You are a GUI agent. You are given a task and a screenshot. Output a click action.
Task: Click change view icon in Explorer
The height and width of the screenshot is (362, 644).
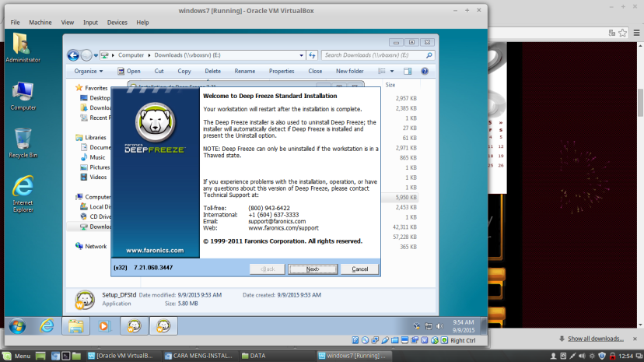pyautogui.click(x=382, y=71)
